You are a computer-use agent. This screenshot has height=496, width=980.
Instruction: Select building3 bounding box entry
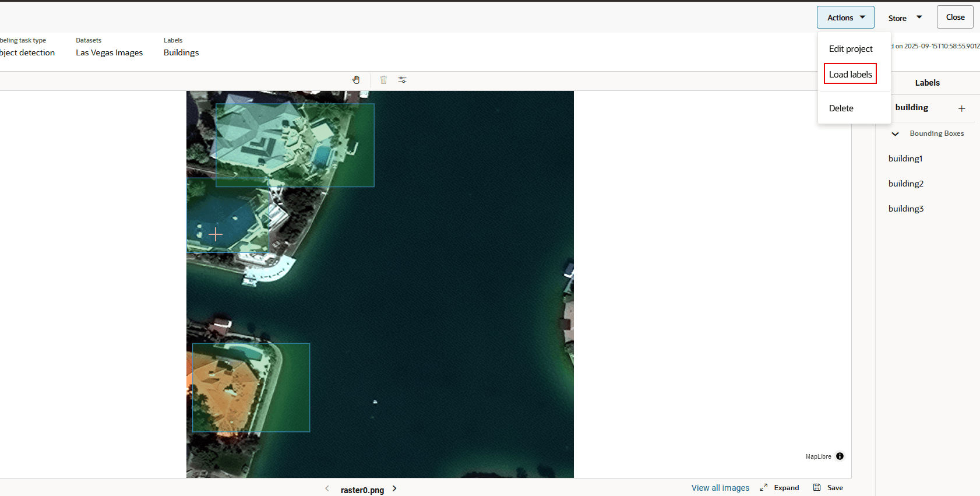tap(906, 209)
